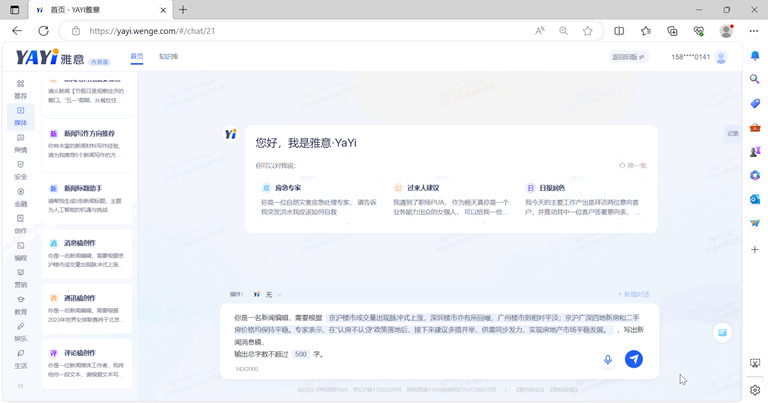Toggle split screen in browser toolbar
This screenshot has height=403, width=768.
pos(619,31)
